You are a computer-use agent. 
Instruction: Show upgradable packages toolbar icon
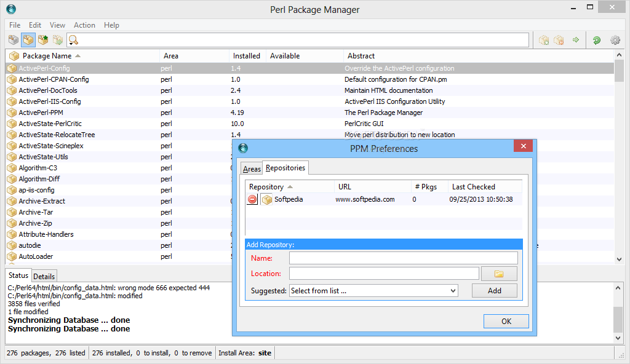[x=43, y=40]
